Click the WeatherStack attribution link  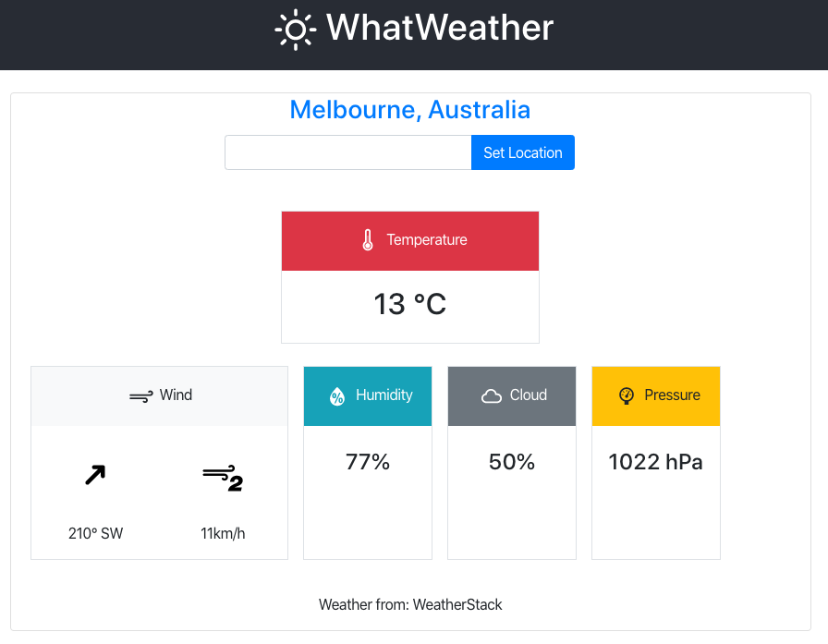[457, 604]
